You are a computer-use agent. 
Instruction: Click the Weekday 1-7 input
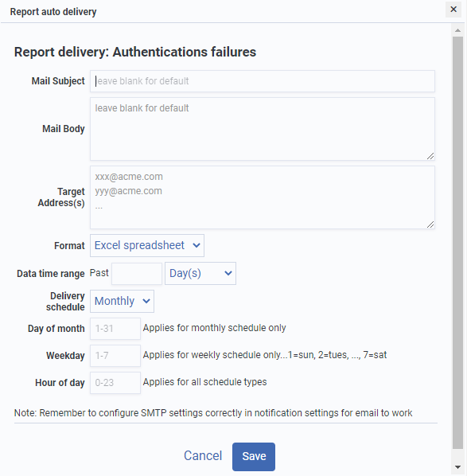(115, 356)
